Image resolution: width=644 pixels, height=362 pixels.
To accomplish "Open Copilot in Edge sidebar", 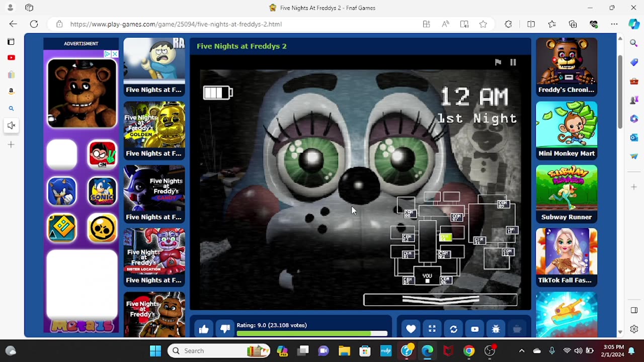I will 634,24.
